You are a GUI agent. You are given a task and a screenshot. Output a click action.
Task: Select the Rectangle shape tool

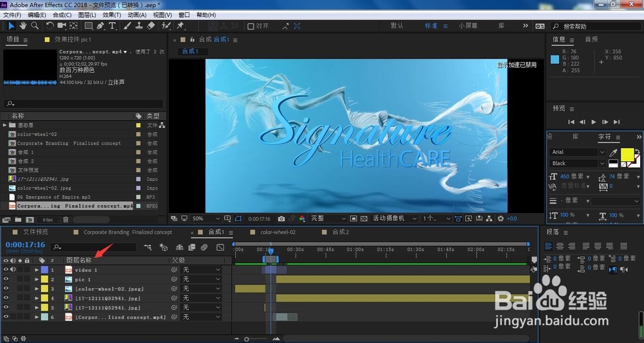tap(88, 26)
